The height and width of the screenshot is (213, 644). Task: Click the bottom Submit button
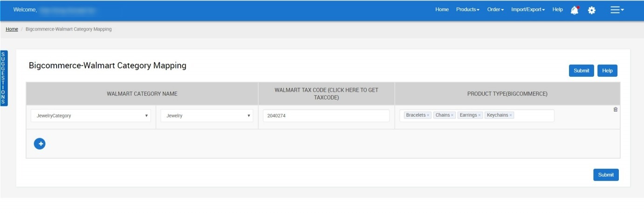coord(606,175)
